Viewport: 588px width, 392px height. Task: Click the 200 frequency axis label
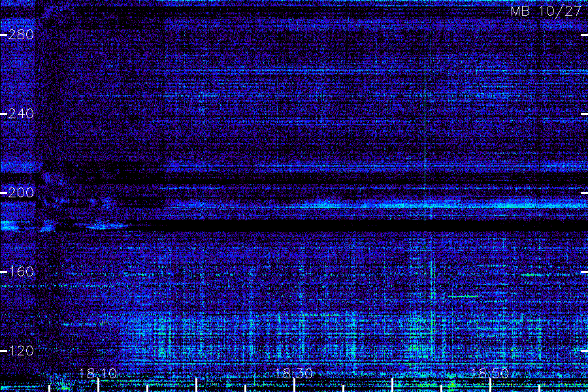21,193
